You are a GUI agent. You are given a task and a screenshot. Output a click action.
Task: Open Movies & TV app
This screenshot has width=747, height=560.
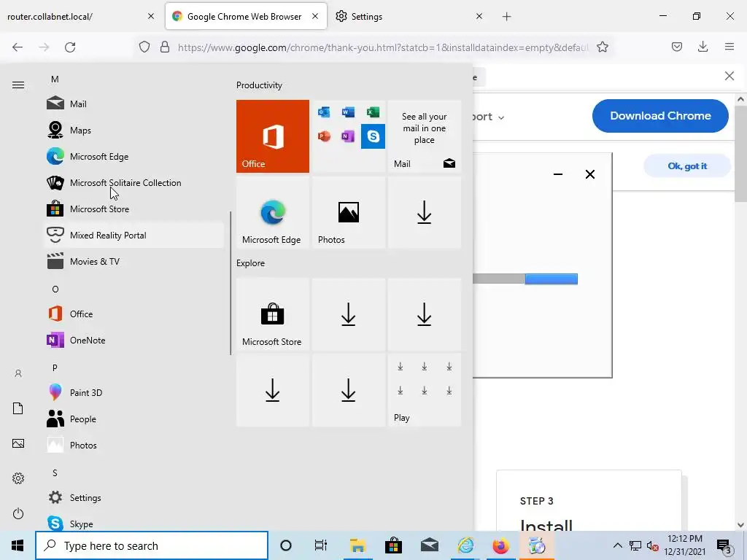pyautogui.click(x=133, y=261)
